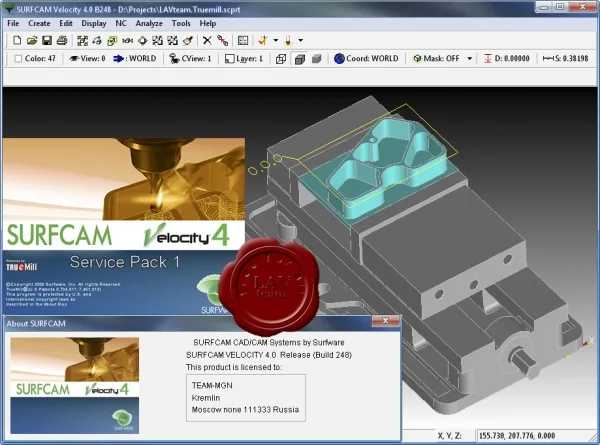Open the Create menu

(x=39, y=23)
